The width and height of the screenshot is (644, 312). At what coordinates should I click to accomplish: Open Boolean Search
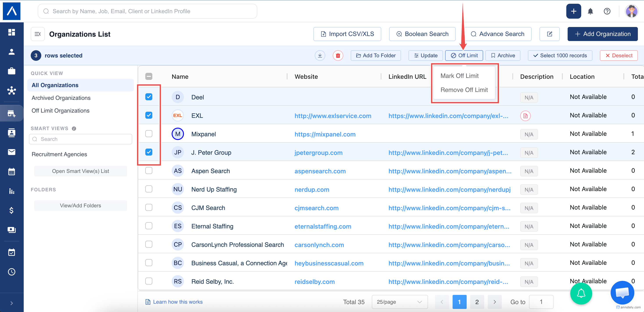pos(422,34)
